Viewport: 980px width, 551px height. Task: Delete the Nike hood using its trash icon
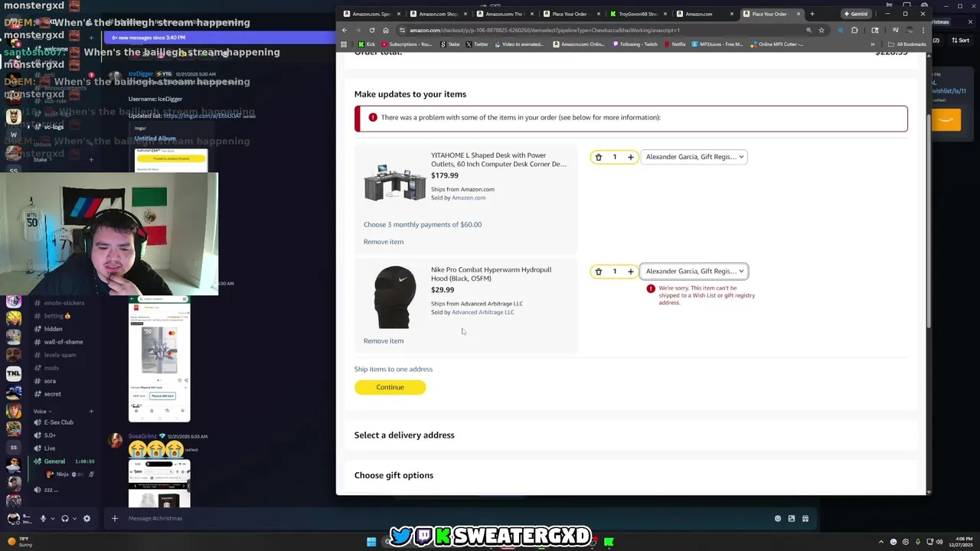point(599,272)
